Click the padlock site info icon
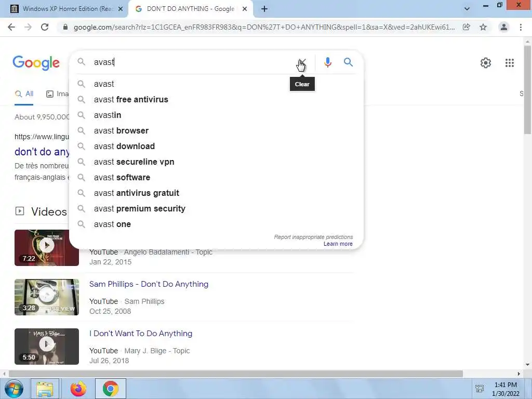Viewport: 532px width, 399px height. [x=65, y=27]
